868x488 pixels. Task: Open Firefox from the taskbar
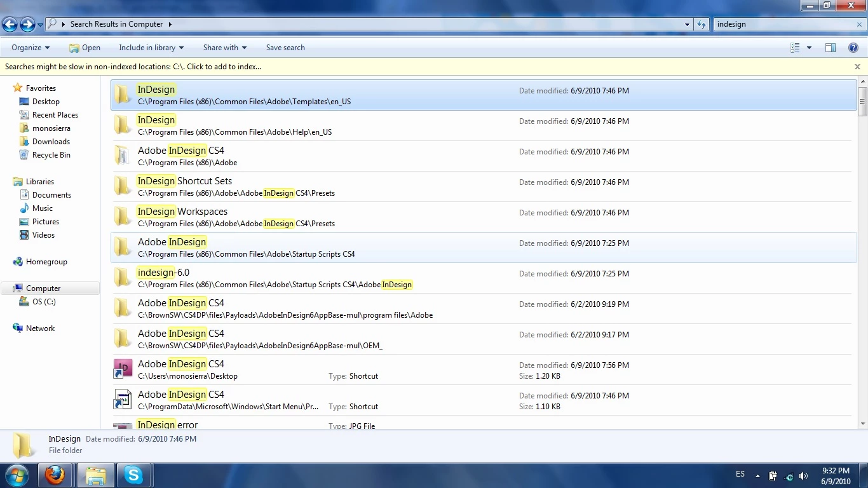coord(55,475)
